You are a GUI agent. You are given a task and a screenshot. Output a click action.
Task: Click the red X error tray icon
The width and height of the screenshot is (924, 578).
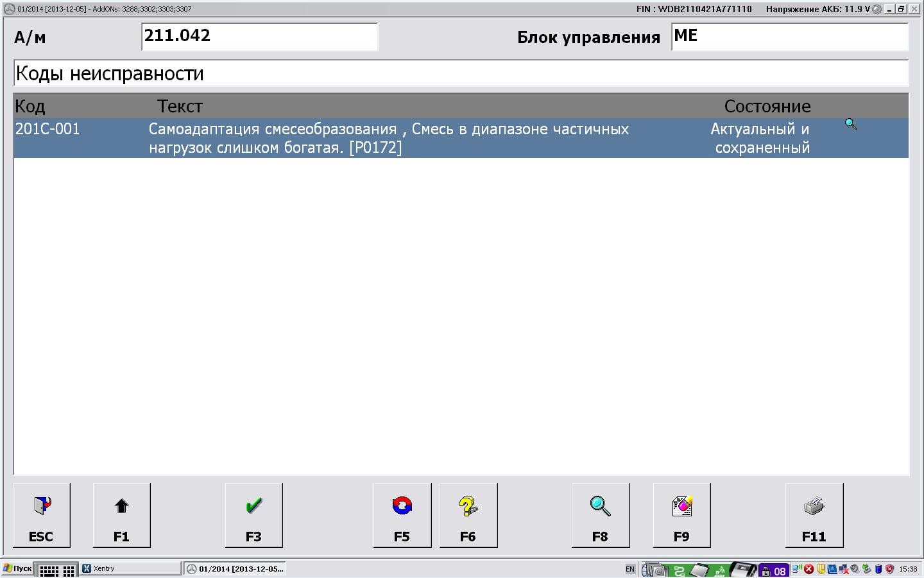(x=809, y=569)
